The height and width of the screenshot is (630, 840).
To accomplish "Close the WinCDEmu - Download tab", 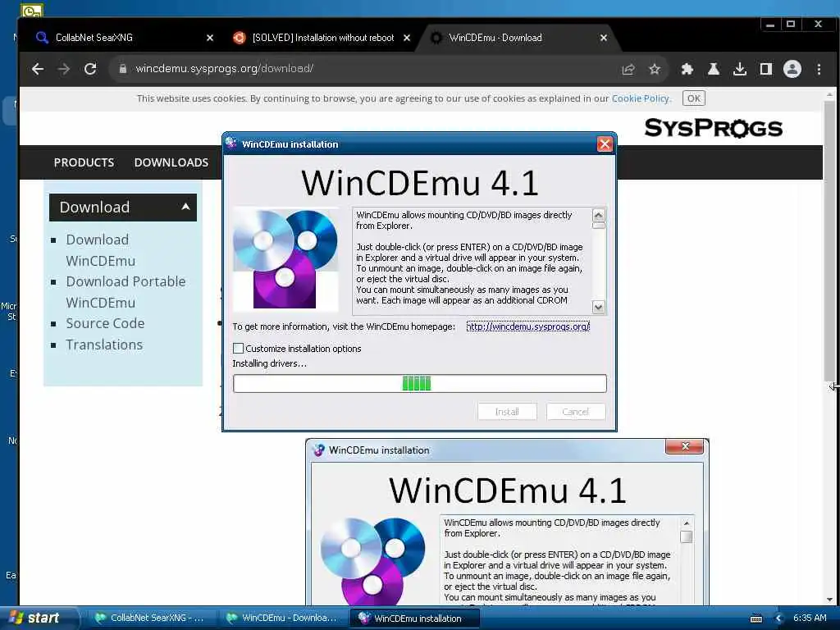I will pyautogui.click(x=604, y=38).
